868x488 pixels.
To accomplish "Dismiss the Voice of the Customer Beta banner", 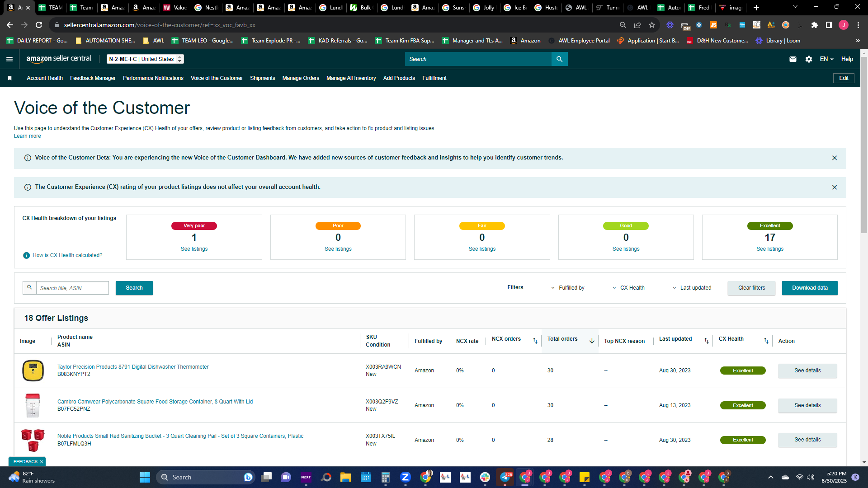I will [x=835, y=158].
